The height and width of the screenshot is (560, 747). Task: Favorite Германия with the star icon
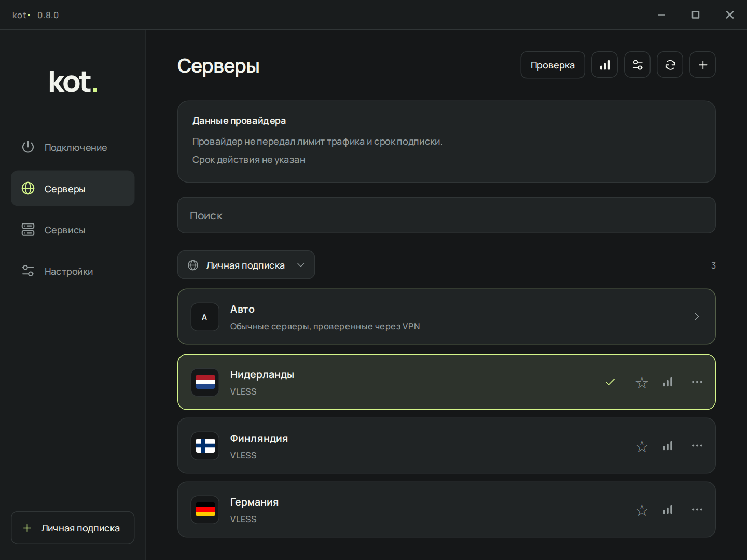click(x=642, y=510)
